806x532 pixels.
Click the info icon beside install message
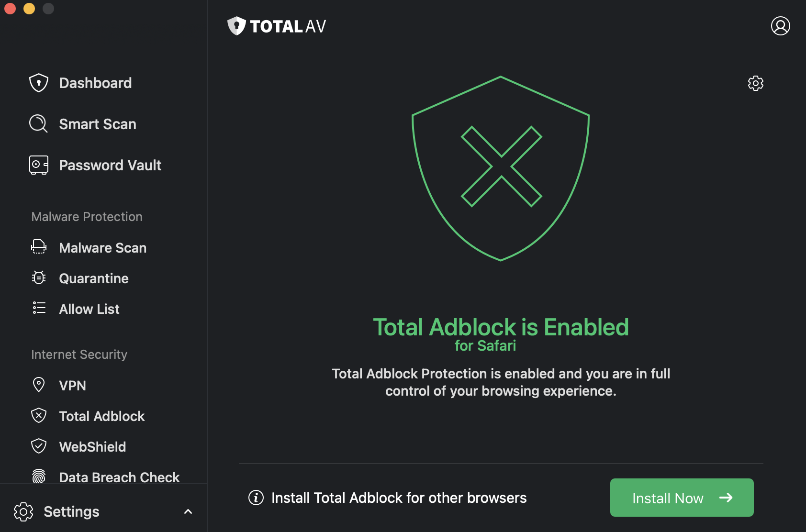coord(256,498)
